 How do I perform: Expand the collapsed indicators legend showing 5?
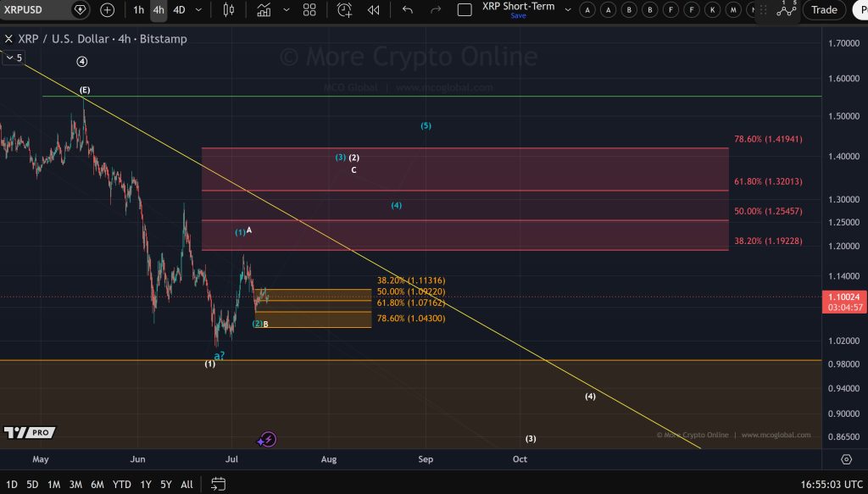[x=14, y=58]
